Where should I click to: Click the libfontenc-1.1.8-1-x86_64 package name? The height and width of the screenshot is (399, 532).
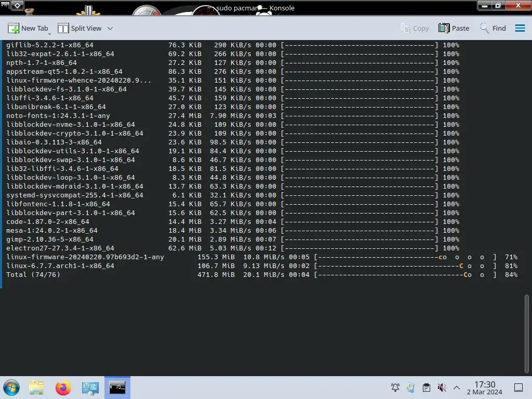58,204
